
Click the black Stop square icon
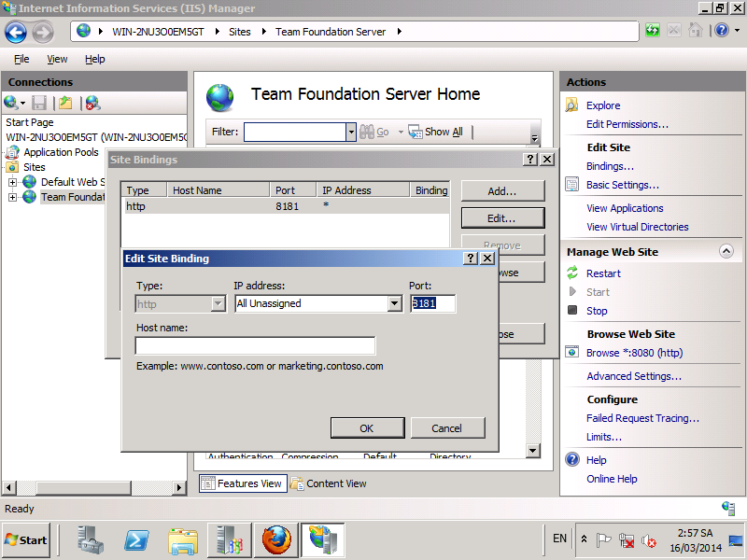coord(572,311)
